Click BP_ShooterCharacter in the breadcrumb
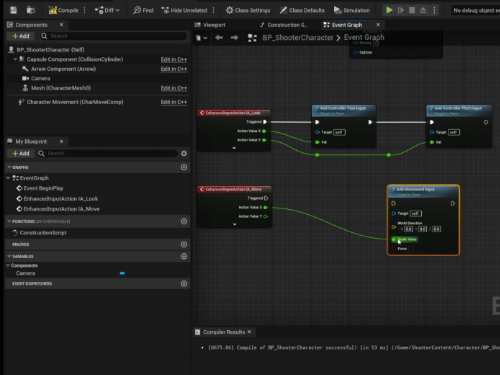This screenshot has height=375, width=500. click(298, 38)
